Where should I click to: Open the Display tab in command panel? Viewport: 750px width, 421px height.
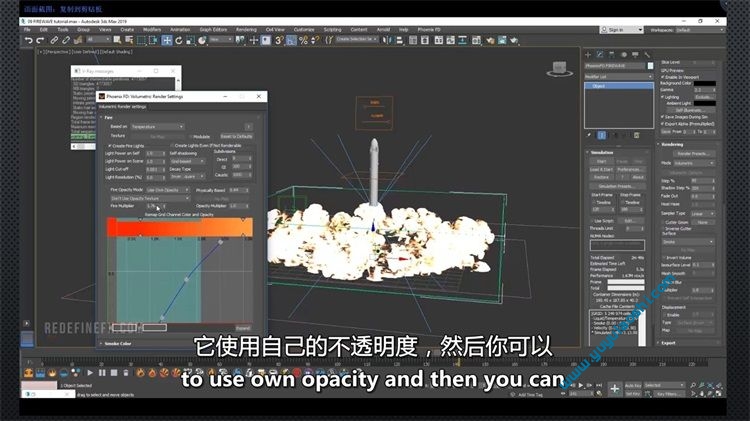[x=635, y=55]
